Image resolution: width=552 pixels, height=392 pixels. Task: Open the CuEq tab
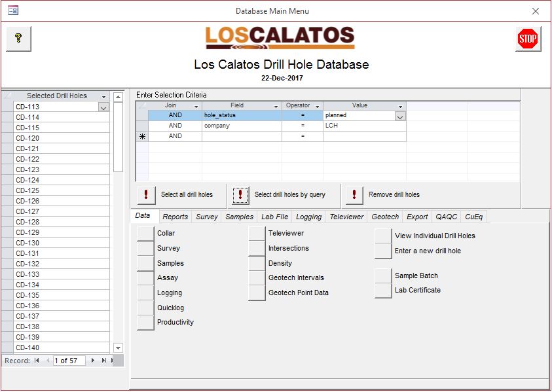[x=474, y=217]
